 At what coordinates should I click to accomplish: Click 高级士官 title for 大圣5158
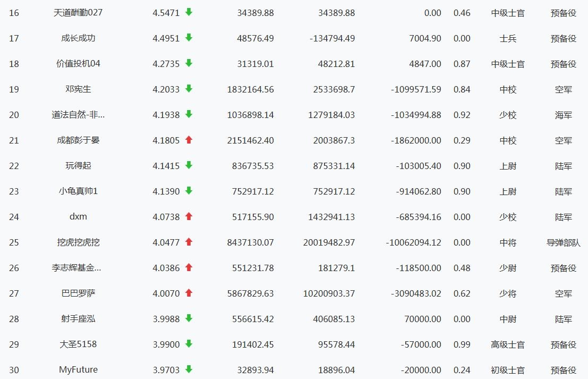click(x=508, y=344)
